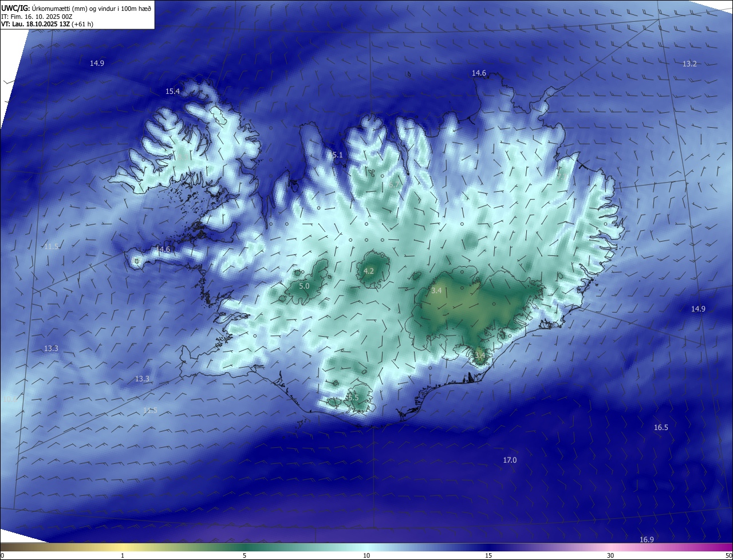Viewport: 733px width, 560px height.
Task: Click the 17.0 value label
Action: pyautogui.click(x=510, y=460)
